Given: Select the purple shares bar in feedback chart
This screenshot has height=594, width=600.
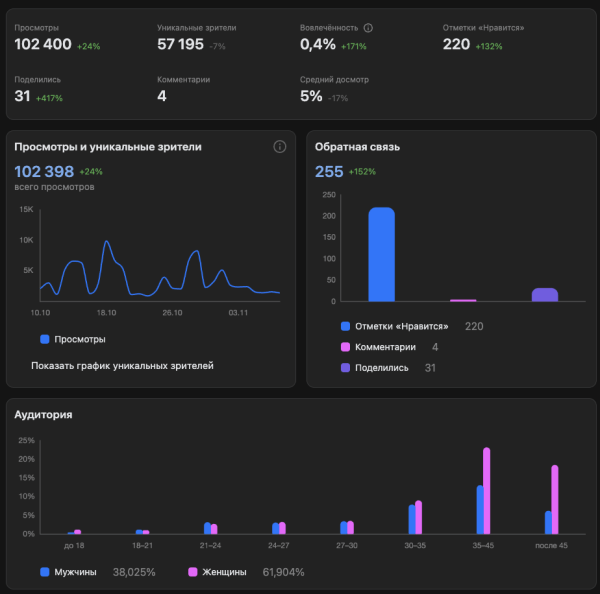Looking at the screenshot, I should [544, 294].
